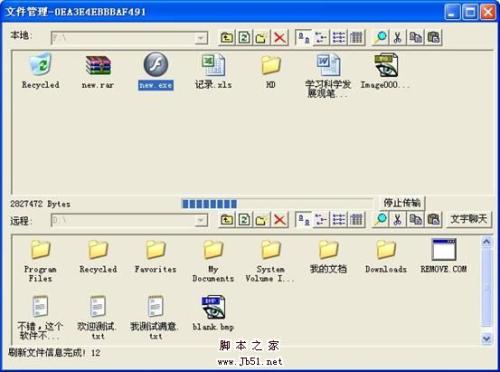Click the remote pane scroll down arrow
Image resolution: width=500 pixels, height=372 pixels.
point(486,339)
